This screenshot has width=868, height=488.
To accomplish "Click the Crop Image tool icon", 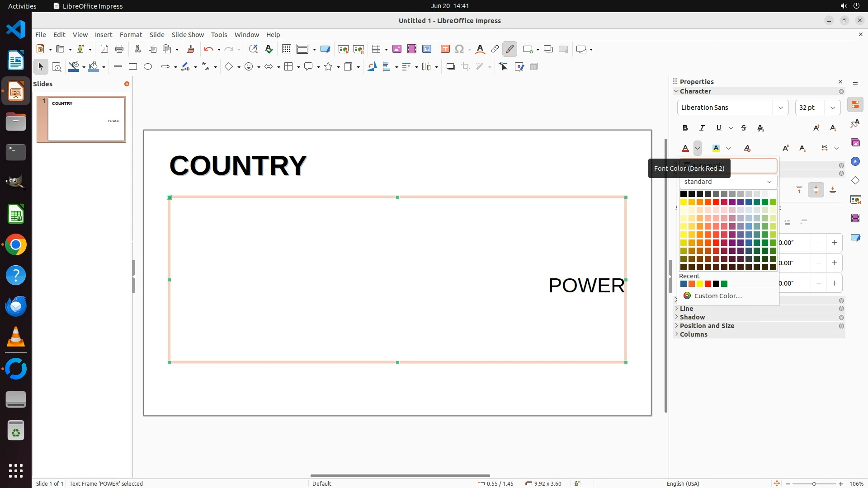I will pyautogui.click(x=466, y=67).
